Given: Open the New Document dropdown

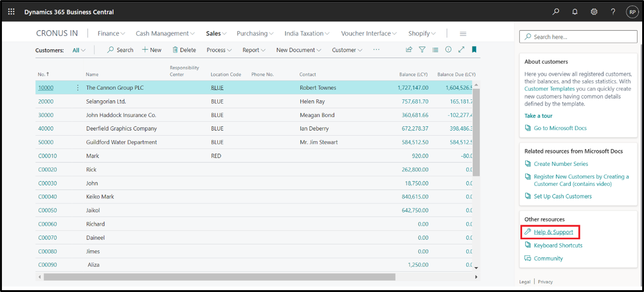Looking at the screenshot, I should pos(299,50).
